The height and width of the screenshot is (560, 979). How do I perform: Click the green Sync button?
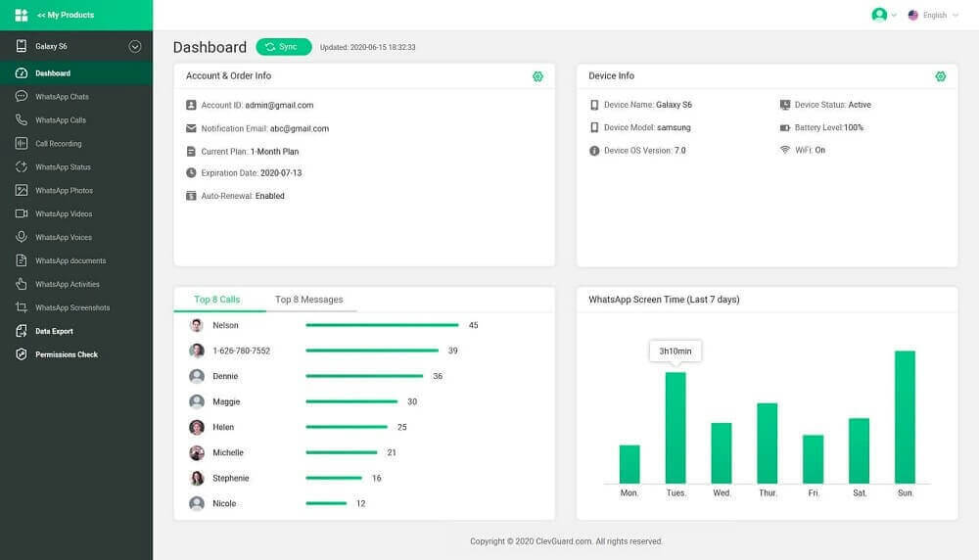coord(284,47)
